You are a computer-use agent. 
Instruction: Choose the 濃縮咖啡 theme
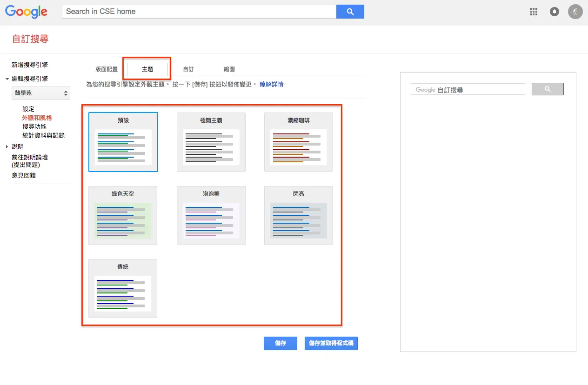(x=299, y=142)
